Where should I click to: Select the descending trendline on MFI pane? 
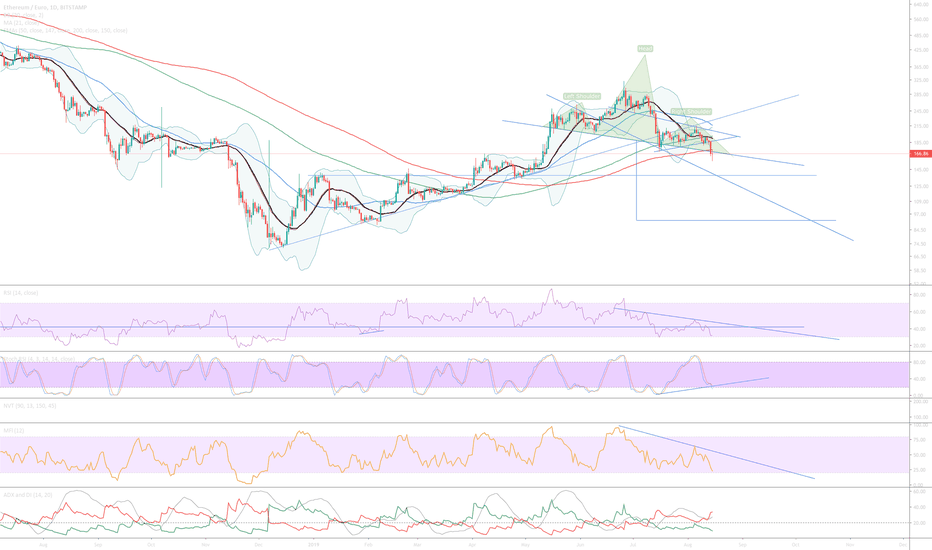[716, 452]
